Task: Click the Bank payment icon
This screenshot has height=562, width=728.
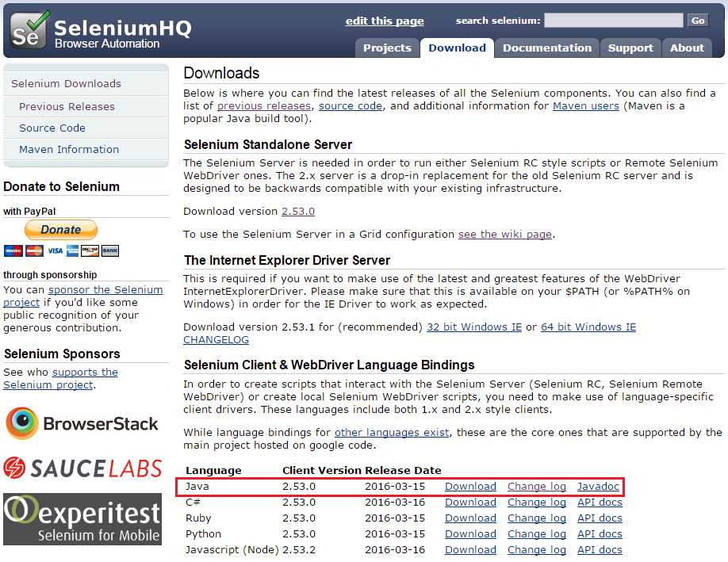Action: (110, 251)
